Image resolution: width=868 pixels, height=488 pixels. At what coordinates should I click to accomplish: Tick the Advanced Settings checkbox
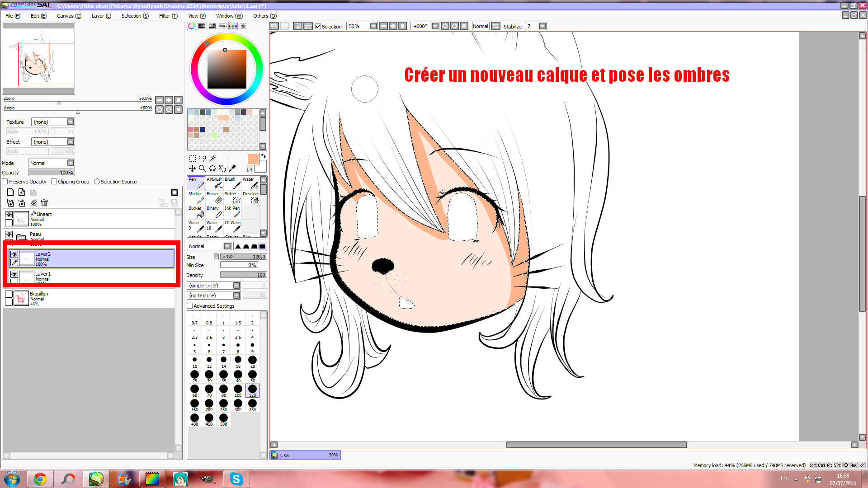pos(190,306)
